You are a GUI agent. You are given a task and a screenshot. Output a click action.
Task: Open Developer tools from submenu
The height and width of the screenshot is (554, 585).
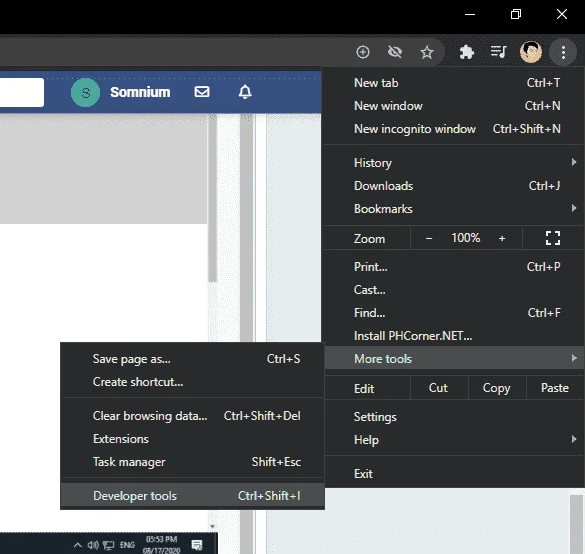point(192,496)
